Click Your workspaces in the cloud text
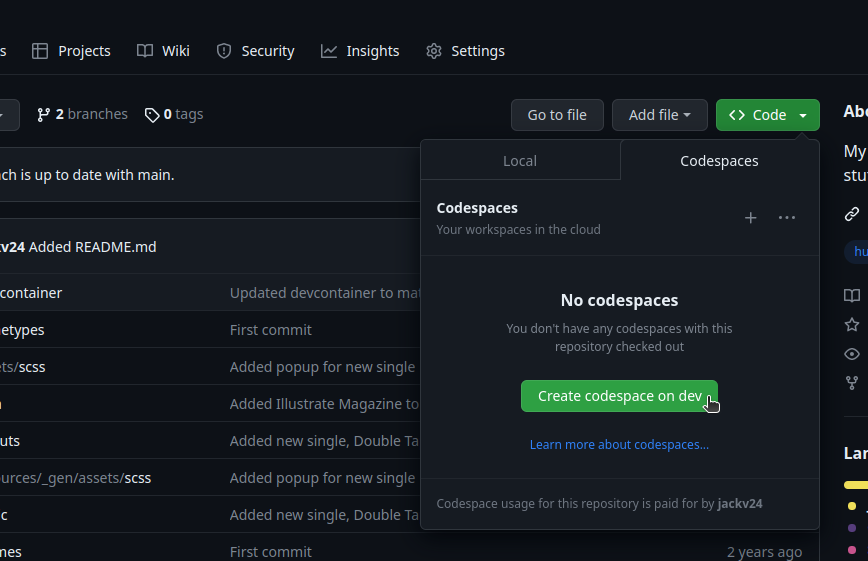The width and height of the screenshot is (868, 561). click(x=518, y=229)
